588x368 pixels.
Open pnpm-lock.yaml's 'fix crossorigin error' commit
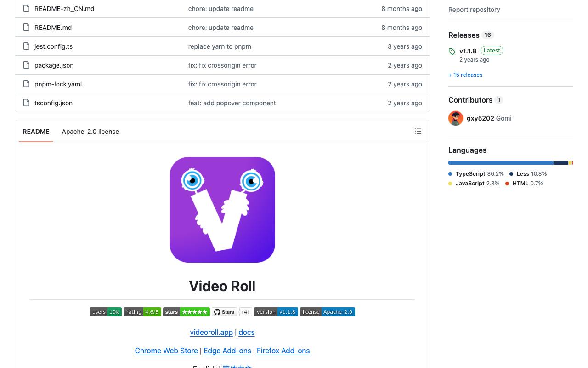222,84
